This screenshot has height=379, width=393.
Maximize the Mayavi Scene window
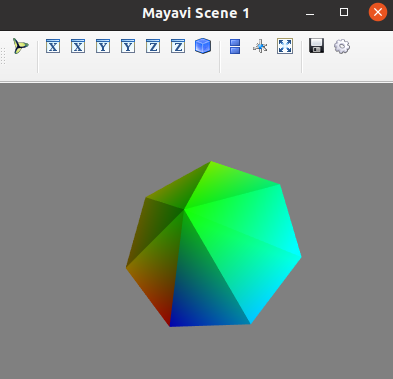tap(344, 12)
